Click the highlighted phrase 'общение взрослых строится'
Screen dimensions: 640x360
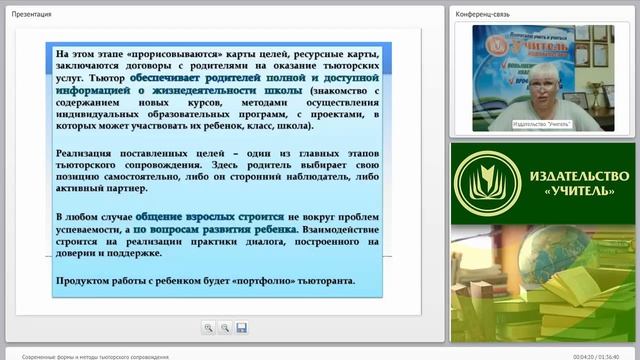point(209,217)
